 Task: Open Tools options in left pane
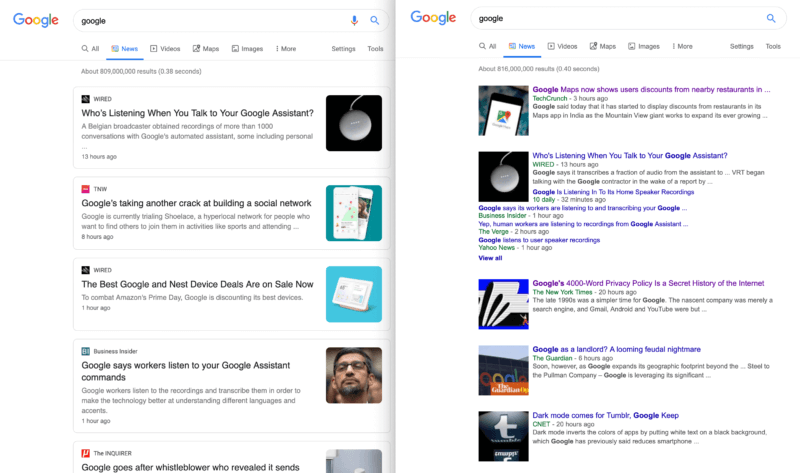point(375,48)
